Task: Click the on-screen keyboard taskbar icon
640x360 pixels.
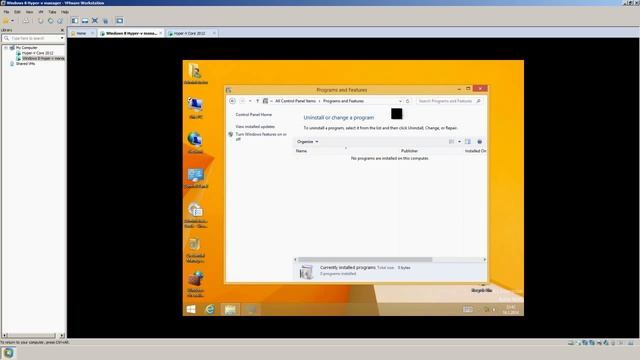Action: pos(468,309)
